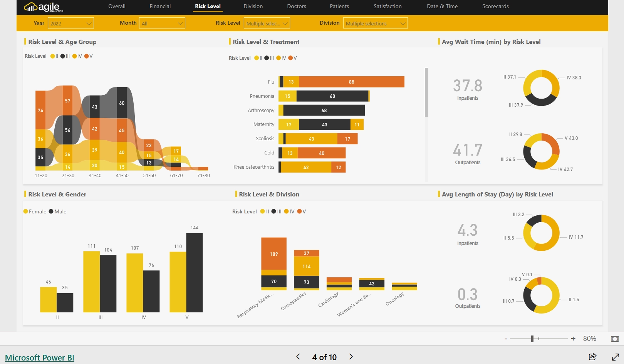The height and width of the screenshot is (364, 624).
Task: Click the Inpatients length of stay donut
Action: pyautogui.click(x=541, y=233)
